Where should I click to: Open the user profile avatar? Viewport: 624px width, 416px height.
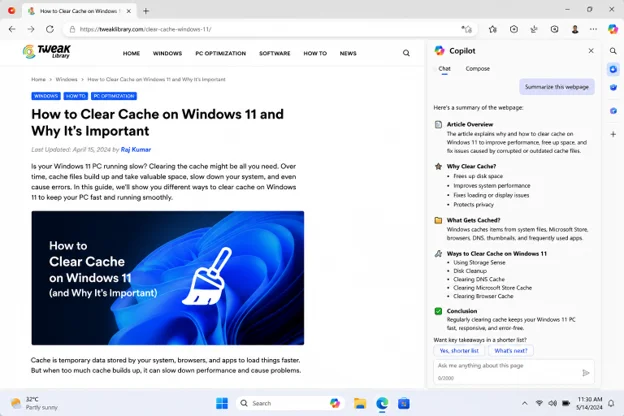(575, 29)
